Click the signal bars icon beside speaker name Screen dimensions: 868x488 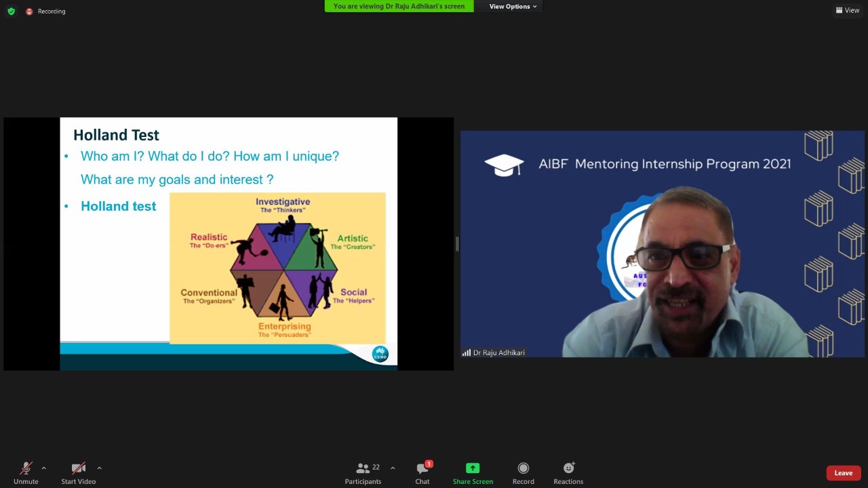pos(466,352)
